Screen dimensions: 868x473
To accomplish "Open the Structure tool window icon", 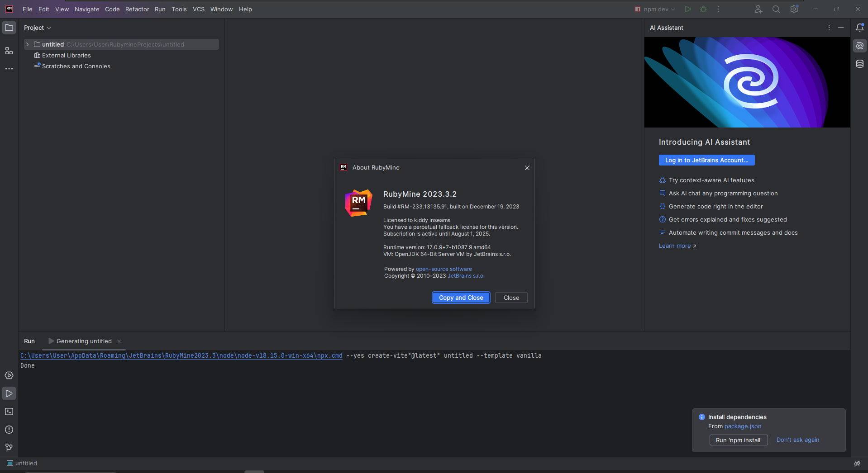I will click(x=9, y=51).
